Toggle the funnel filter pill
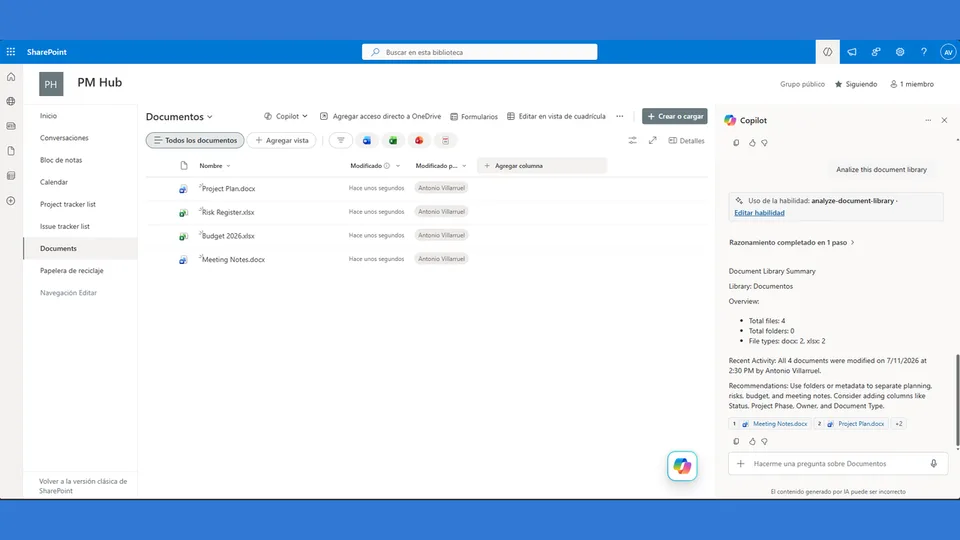This screenshot has width=960, height=540. (340, 140)
